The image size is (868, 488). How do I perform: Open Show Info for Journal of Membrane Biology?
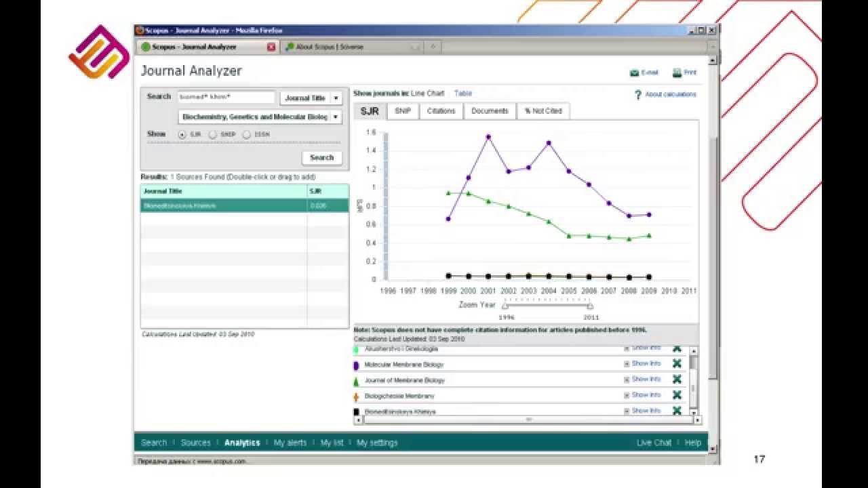646,380
